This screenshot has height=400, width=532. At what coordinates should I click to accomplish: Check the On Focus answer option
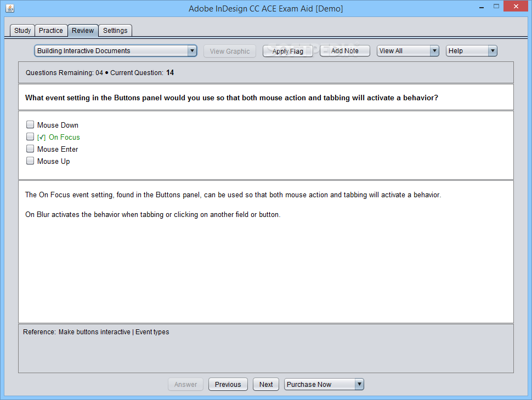tap(30, 136)
